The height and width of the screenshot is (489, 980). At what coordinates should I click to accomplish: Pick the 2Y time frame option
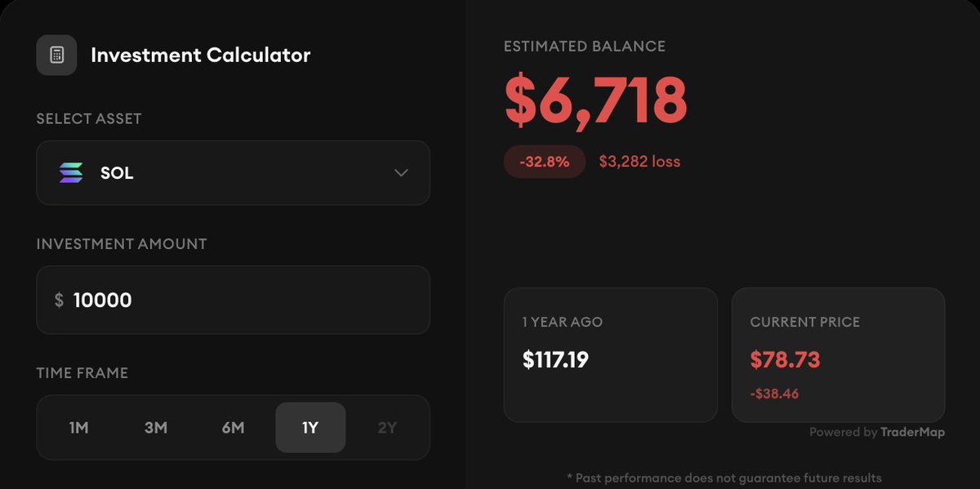tap(387, 428)
